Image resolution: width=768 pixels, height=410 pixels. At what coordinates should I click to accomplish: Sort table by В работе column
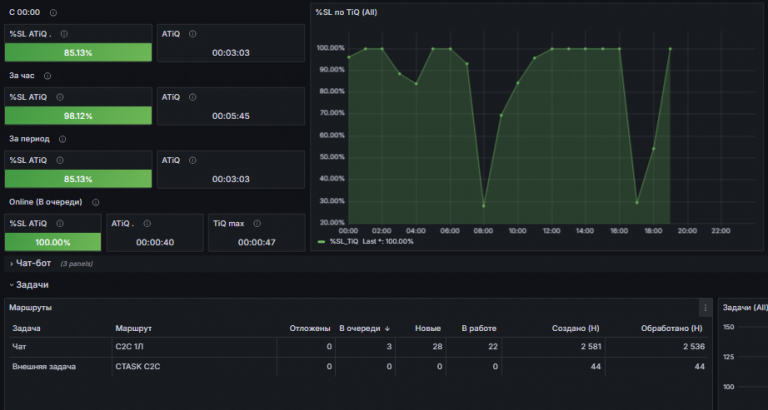(x=479, y=329)
